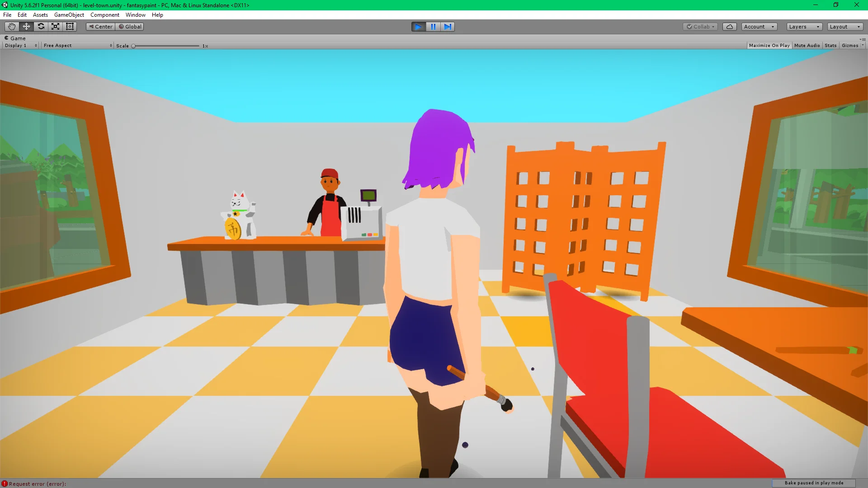868x488 pixels.
Task: Open the Collab dropdown
Action: click(700, 27)
